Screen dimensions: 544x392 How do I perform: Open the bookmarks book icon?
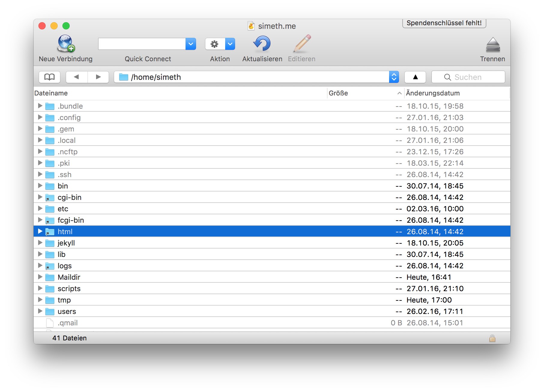tap(50, 77)
